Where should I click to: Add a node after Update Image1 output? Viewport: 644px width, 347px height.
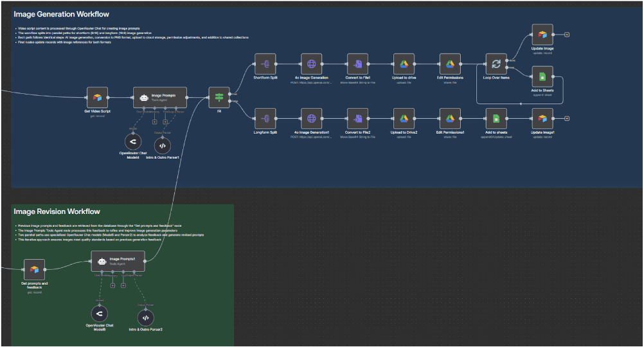tap(567, 118)
